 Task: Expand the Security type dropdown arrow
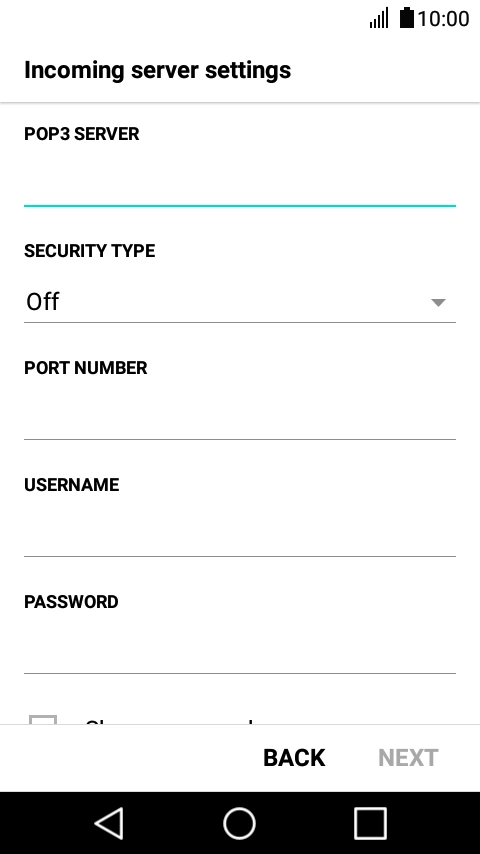(x=438, y=302)
